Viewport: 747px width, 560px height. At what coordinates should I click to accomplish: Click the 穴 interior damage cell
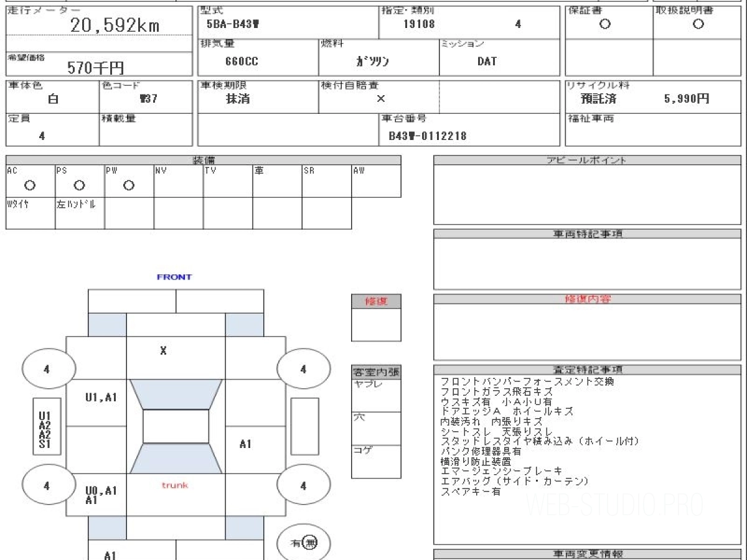pos(376,429)
